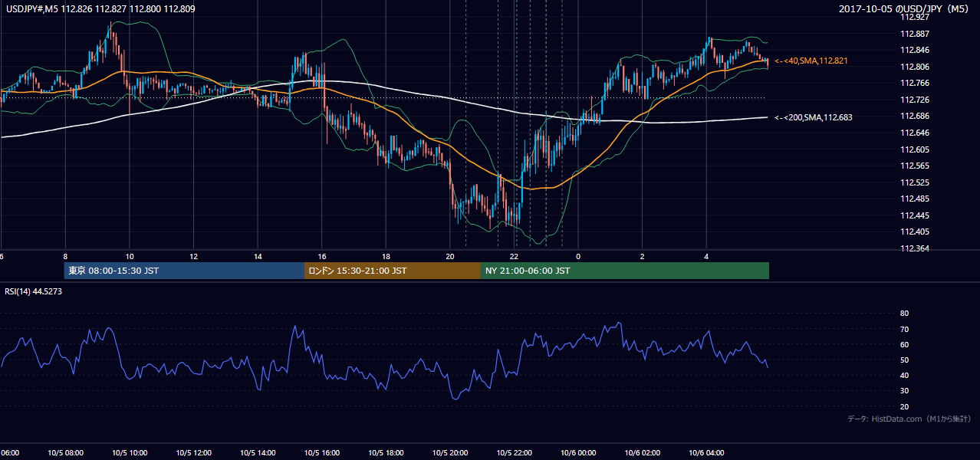Click hour label 22 under the price chart

click(515, 256)
